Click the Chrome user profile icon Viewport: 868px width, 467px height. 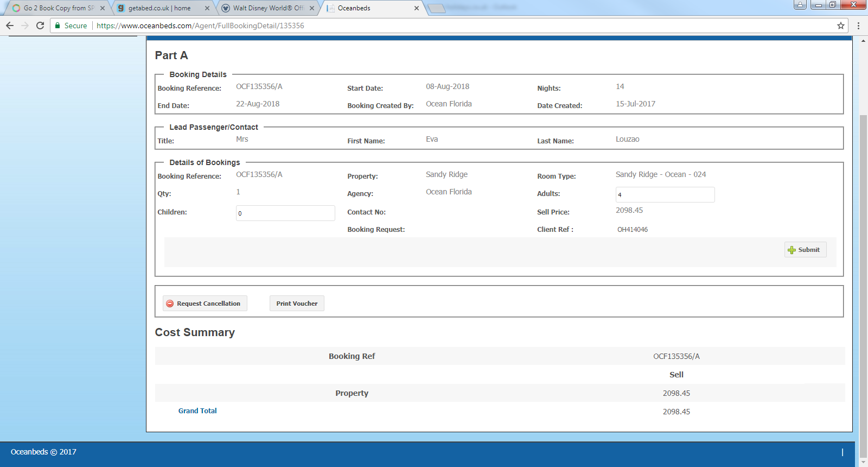click(x=800, y=5)
